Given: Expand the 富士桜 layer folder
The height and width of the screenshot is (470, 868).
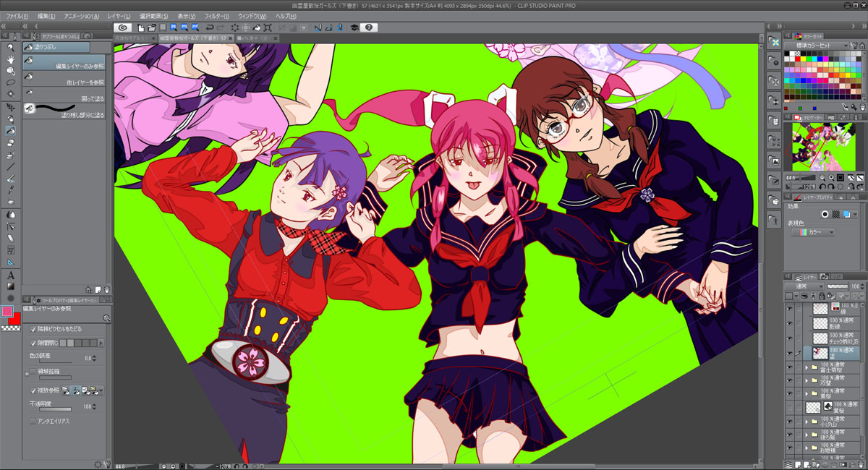Looking at the screenshot, I should click(x=807, y=368).
